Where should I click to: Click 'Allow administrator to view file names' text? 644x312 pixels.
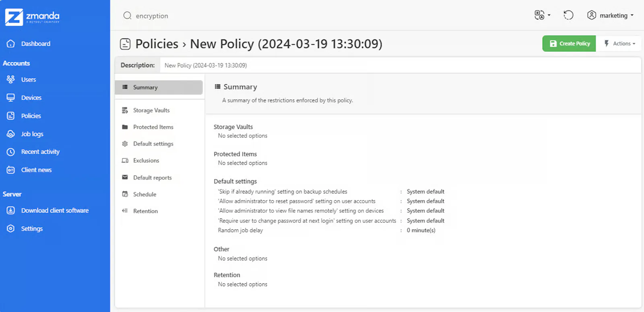[301, 211]
